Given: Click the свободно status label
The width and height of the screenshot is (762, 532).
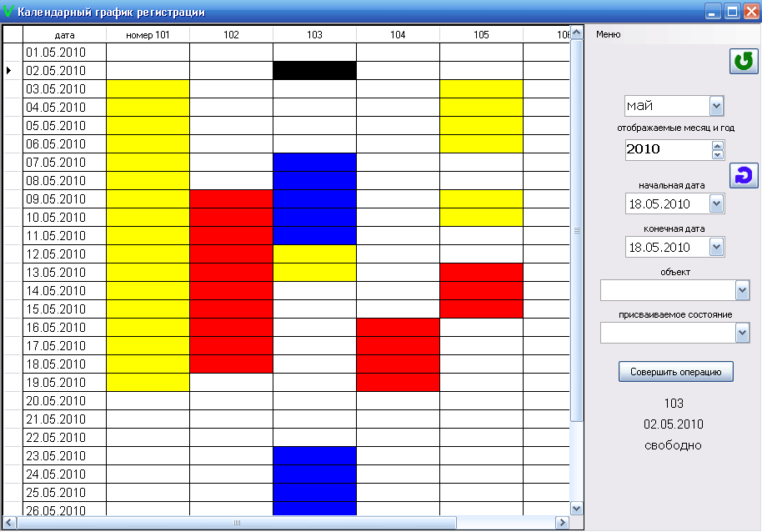Looking at the screenshot, I should (673, 445).
